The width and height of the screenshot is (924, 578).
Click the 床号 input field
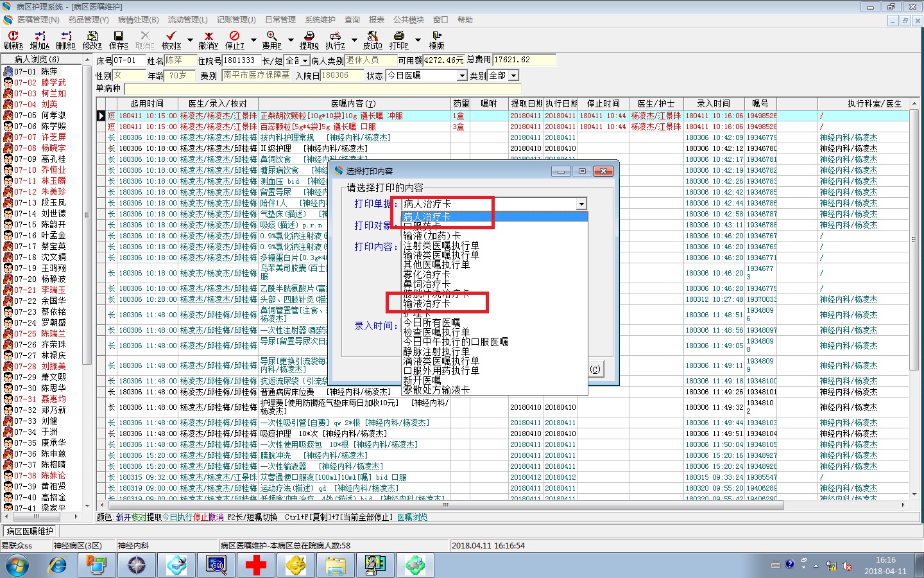[x=129, y=60]
